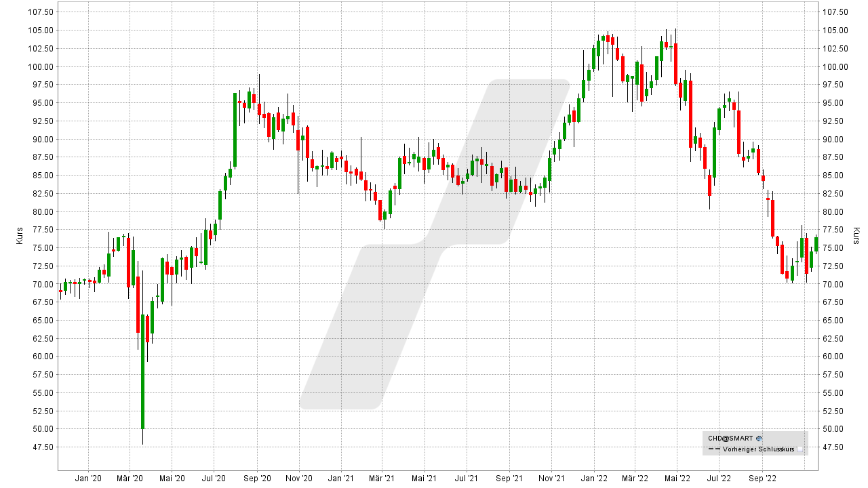Click the left Kurs axis title
The width and height of the screenshot is (868, 488).
coord(20,235)
